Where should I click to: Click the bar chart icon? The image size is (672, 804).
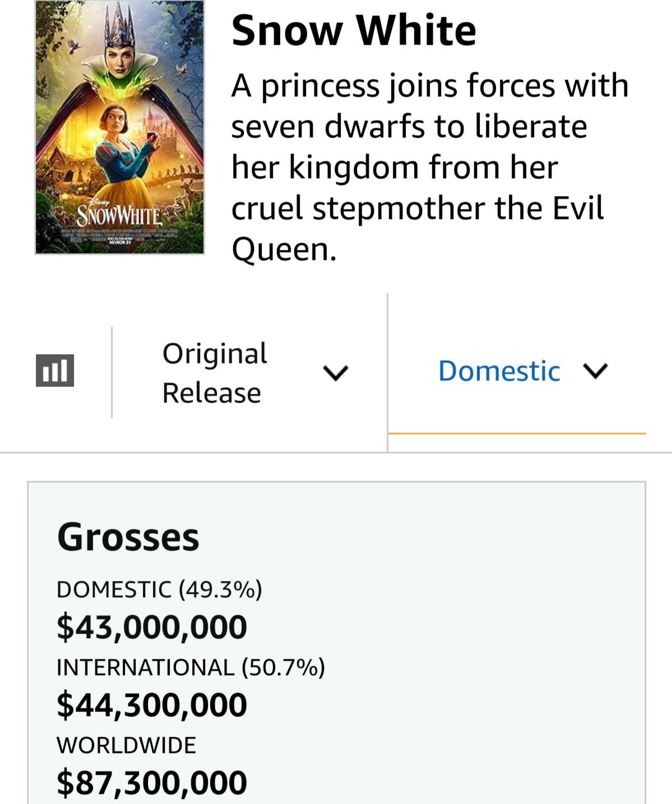tap(54, 370)
